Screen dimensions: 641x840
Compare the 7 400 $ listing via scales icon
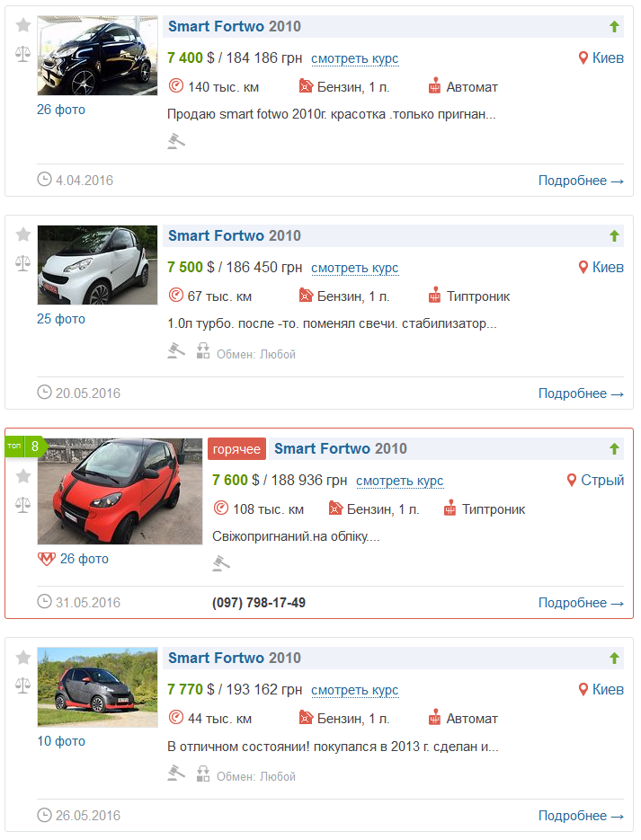[22, 54]
